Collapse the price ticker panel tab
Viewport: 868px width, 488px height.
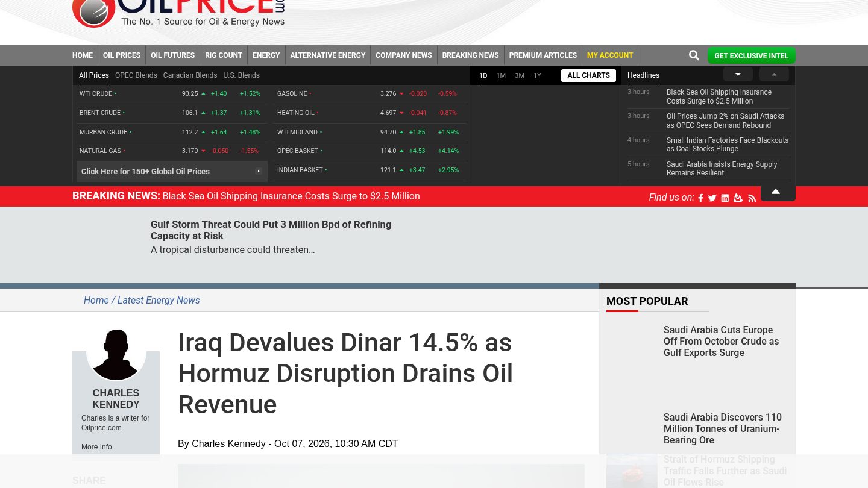[x=778, y=193]
